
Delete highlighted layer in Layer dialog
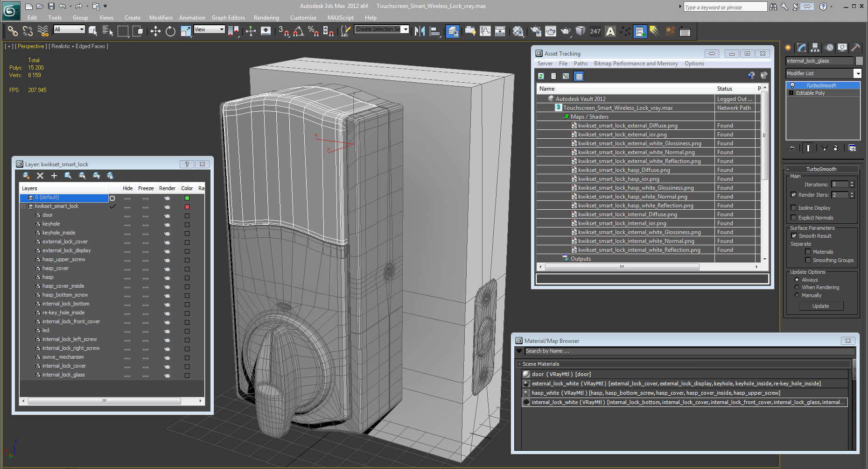pyautogui.click(x=40, y=176)
